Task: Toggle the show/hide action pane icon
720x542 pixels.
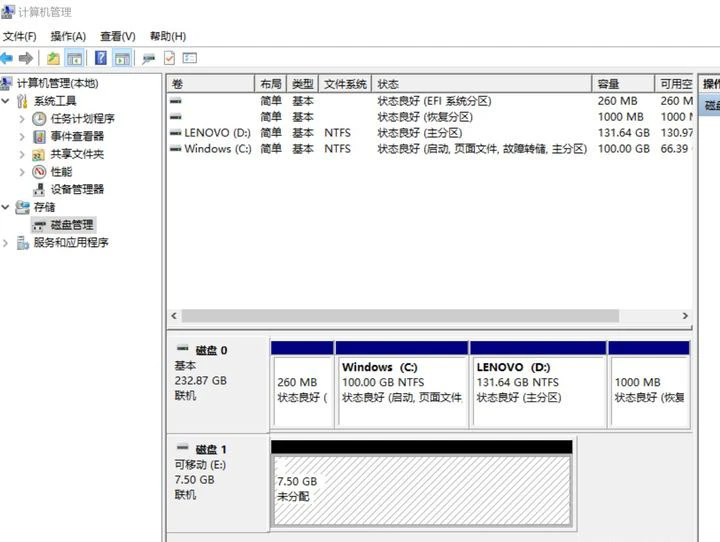Action: click(x=122, y=58)
